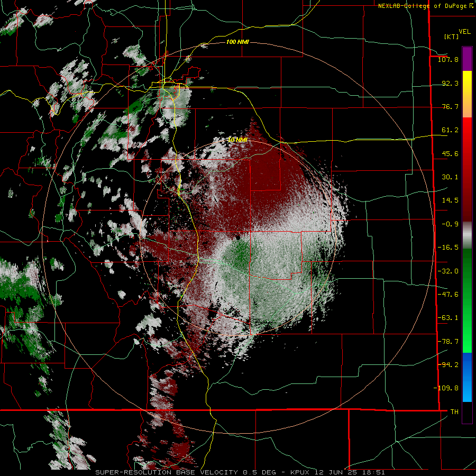Click the -0.9 value on velocity scale

pyautogui.click(x=450, y=224)
